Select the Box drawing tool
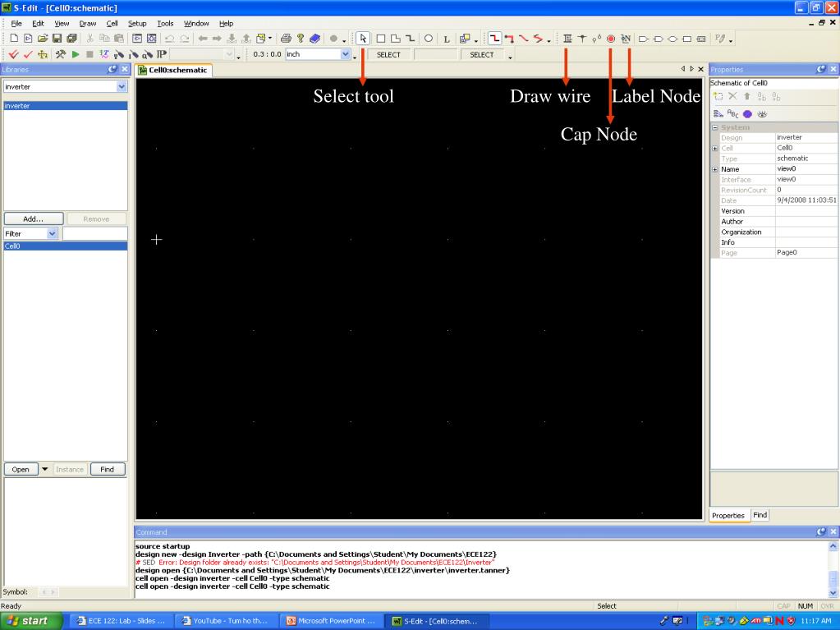This screenshot has width=840, height=630. point(381,39)
